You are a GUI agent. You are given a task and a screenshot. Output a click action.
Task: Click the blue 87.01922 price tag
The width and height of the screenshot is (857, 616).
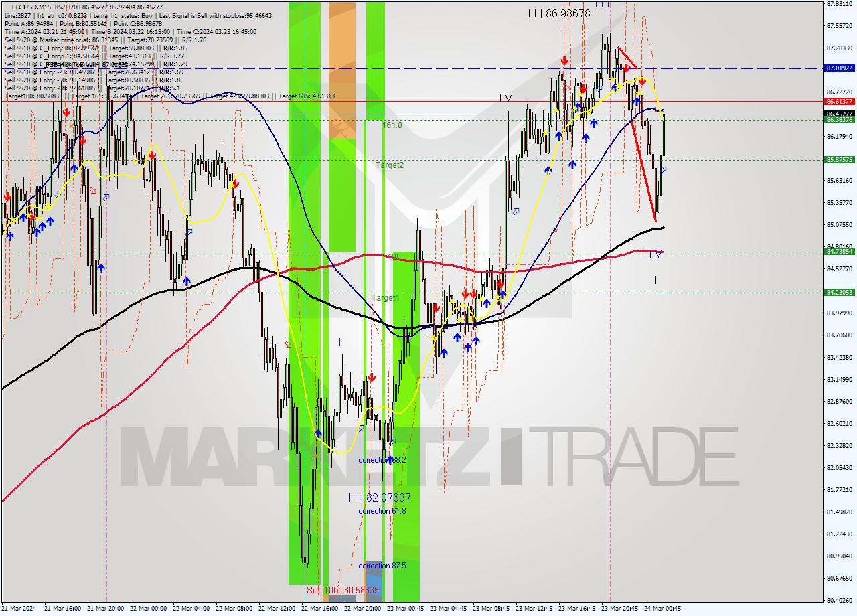pyautogui.click(x=840, y=68)
